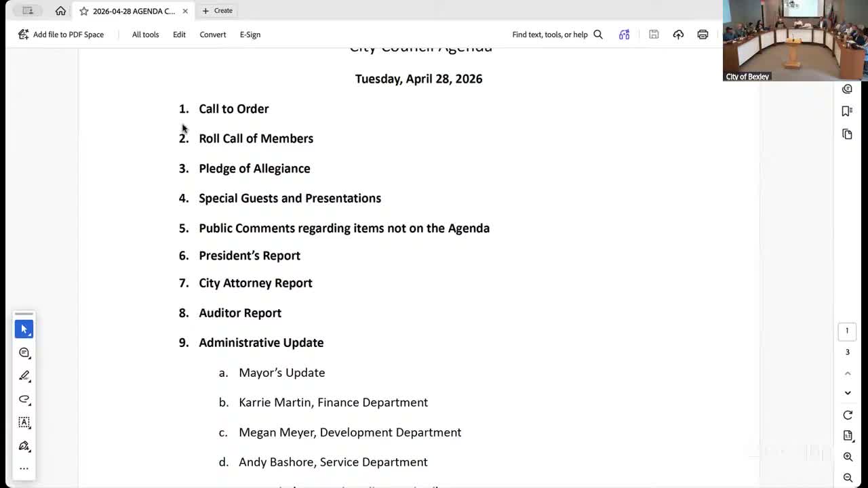Click the City of Bexley video thumbnail
The width and height of the screenshot is (868, 488).
(795, 41)
